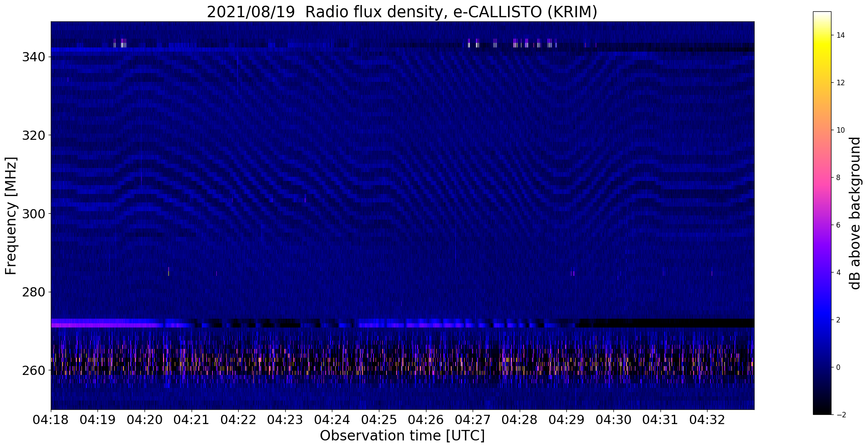Click the 'Frequency [MHz]' y-axis label
Screen dimensions: 868x448
[x=11, y=216]
